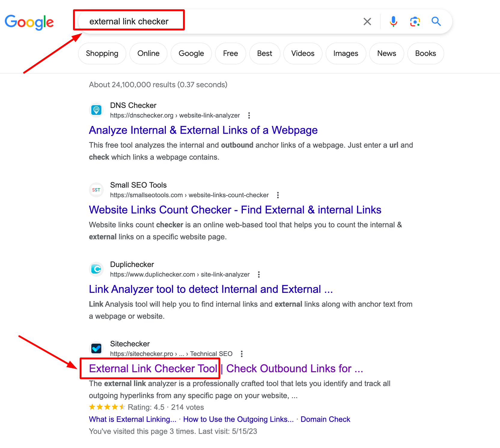This screenshot has width=500, height=448.
Task: Open 'Website Links Count Checker' result
Action: tap(235, 210)
